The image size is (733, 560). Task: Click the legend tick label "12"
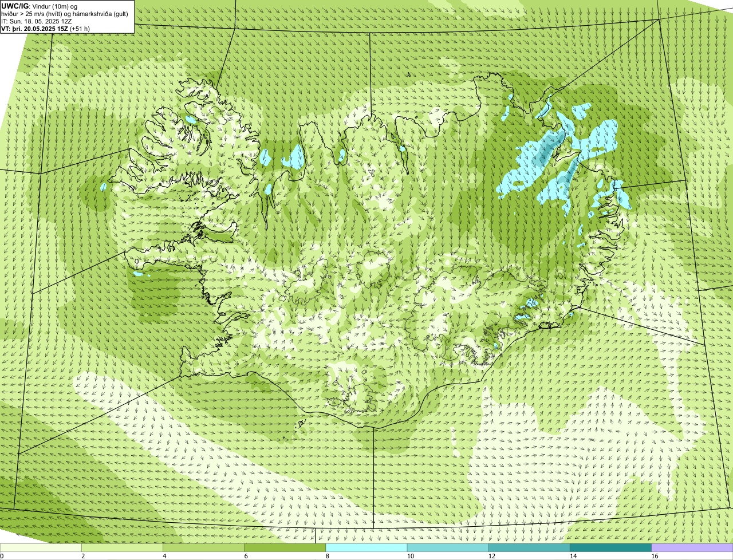(x=492, y=556)
